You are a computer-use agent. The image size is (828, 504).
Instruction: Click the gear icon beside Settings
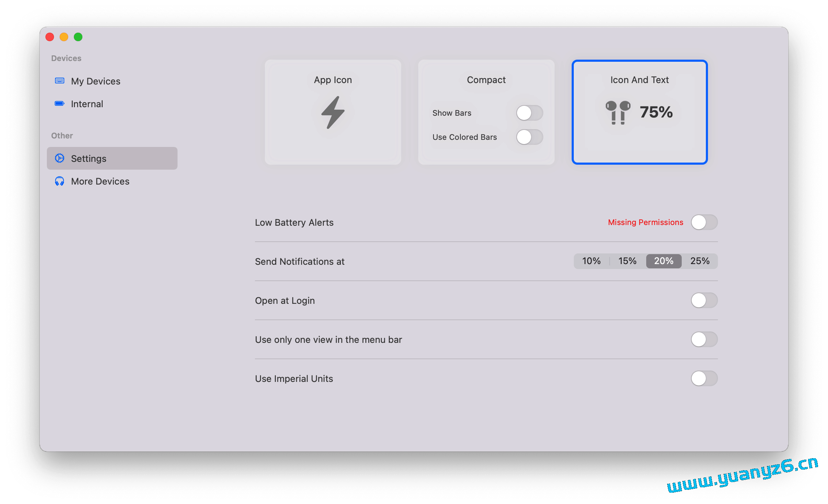[x=60, y=158]
